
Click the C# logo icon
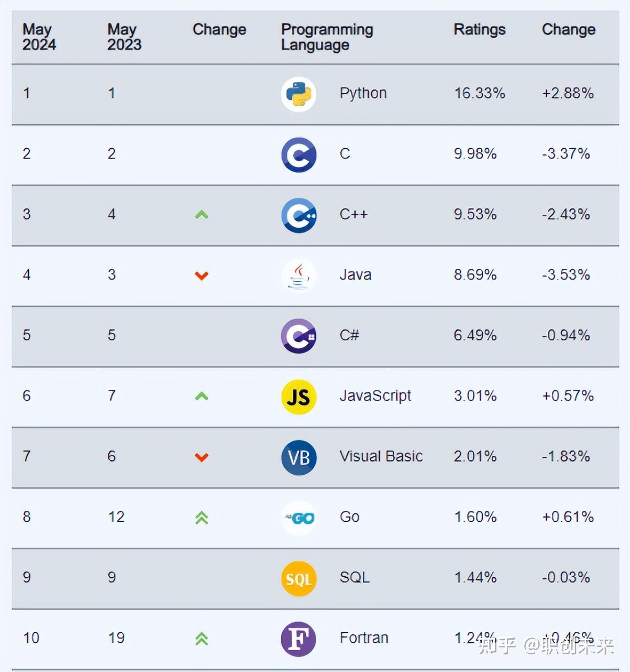click(299, 336)
